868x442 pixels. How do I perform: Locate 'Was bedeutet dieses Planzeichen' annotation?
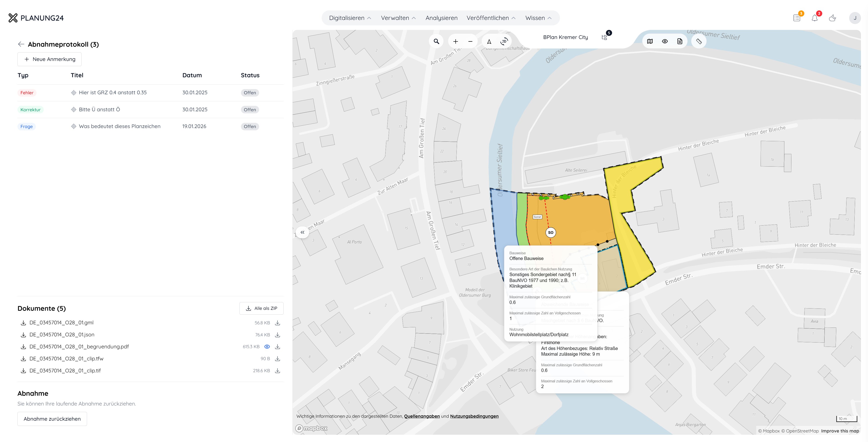click(73, 126)
